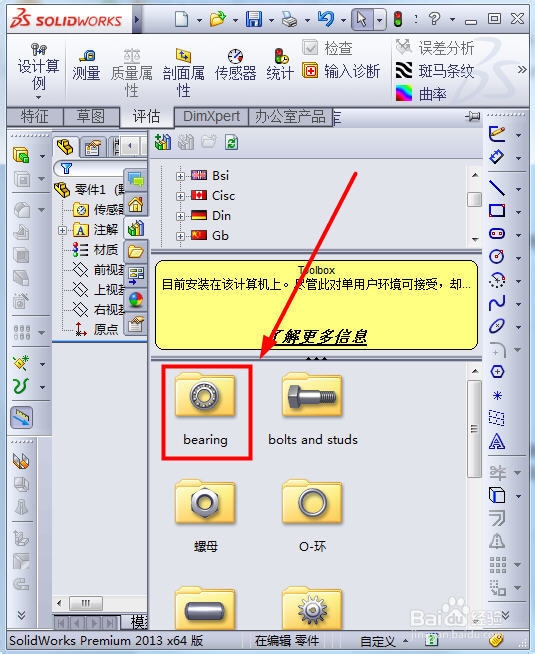Click the Undo icon
This screenshot has width=535, height=654.
coord(326,19)
